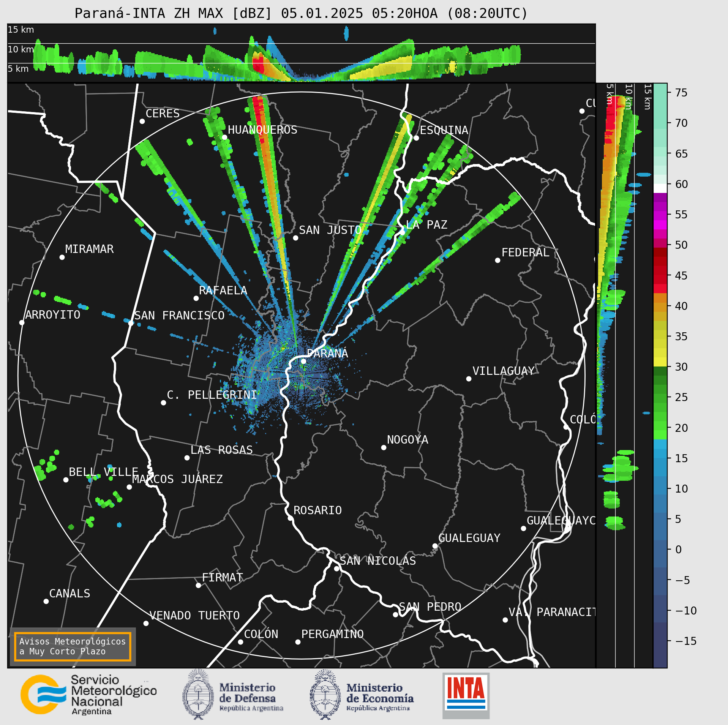Click the VENADO TUERTO city label

pyautogui.click(x=194, y=615)
